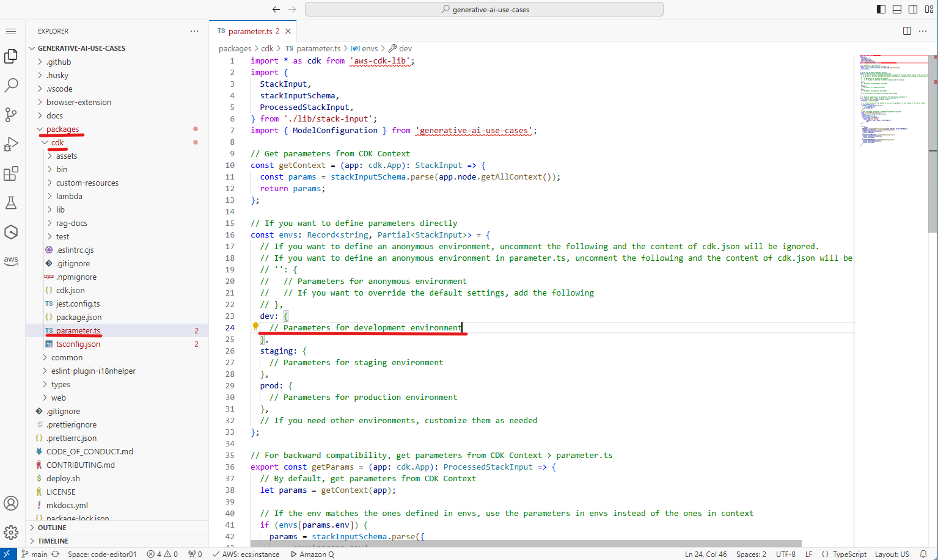Split the editor to the right

coord(907,31)
